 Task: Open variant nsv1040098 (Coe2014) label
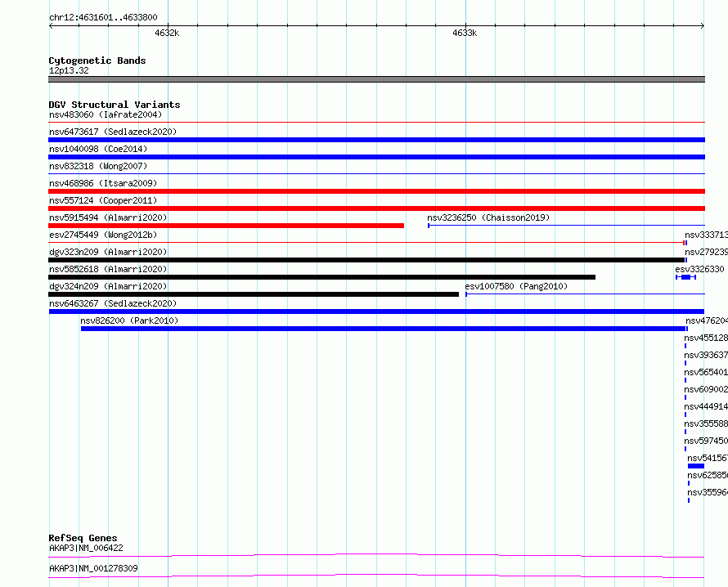(x=98, y=149)
